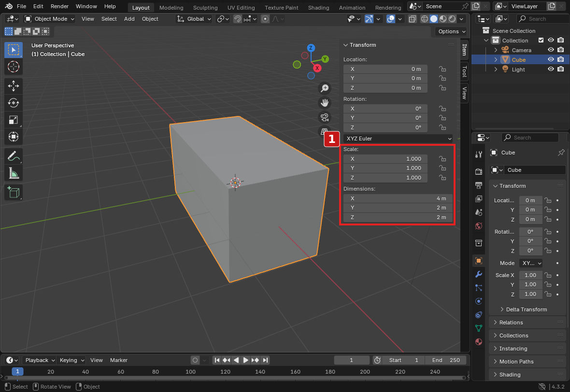Click the Rotation Z field in sidebar
This screenshot has height=392, width=570.
(385, 127)
